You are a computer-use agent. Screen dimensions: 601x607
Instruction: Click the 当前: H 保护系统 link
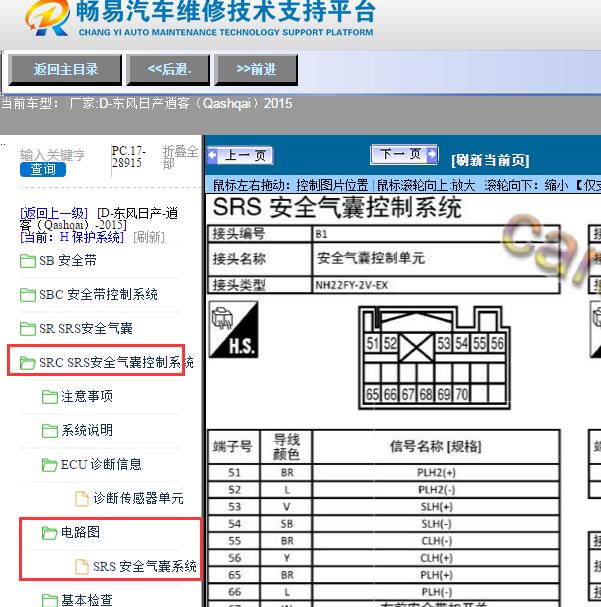(72, 237)
